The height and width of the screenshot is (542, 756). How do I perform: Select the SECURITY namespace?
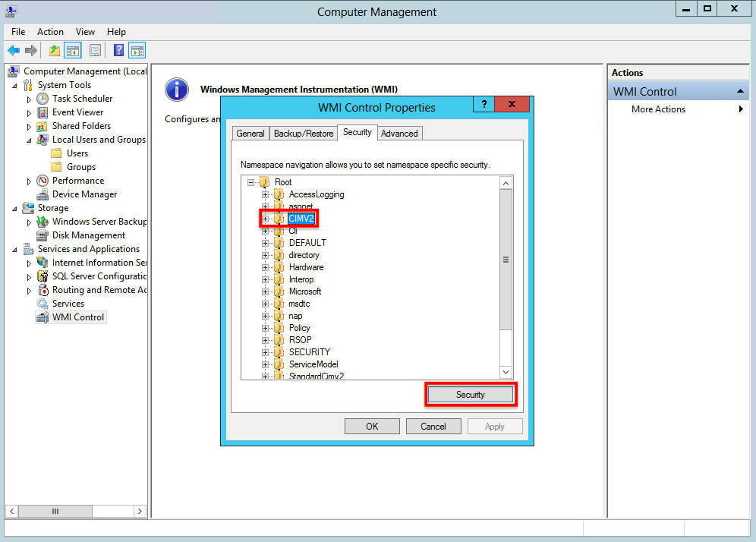(x=310, y=352)
